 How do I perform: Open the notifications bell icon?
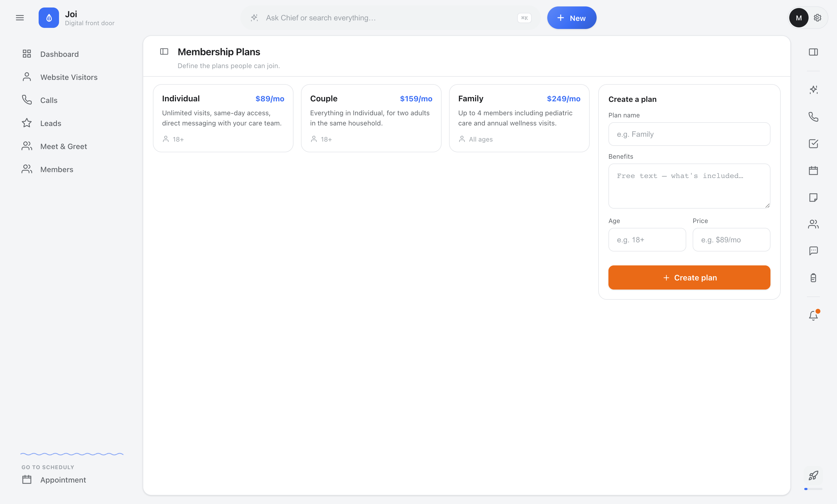(x=813, y=315)
